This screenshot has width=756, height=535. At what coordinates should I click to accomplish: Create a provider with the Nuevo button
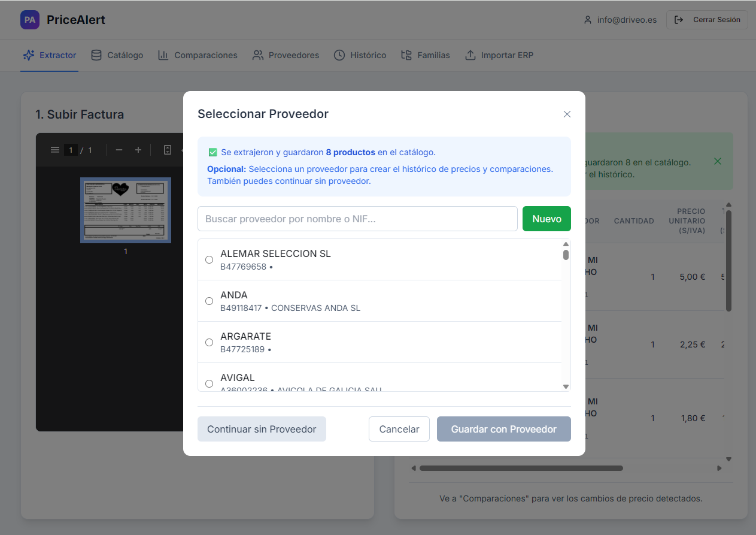tap(546, 219)
